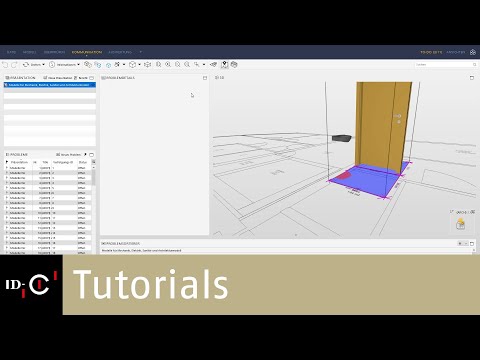
Task: Click the glasses-shaped view icon
Action: pos(214,64)
